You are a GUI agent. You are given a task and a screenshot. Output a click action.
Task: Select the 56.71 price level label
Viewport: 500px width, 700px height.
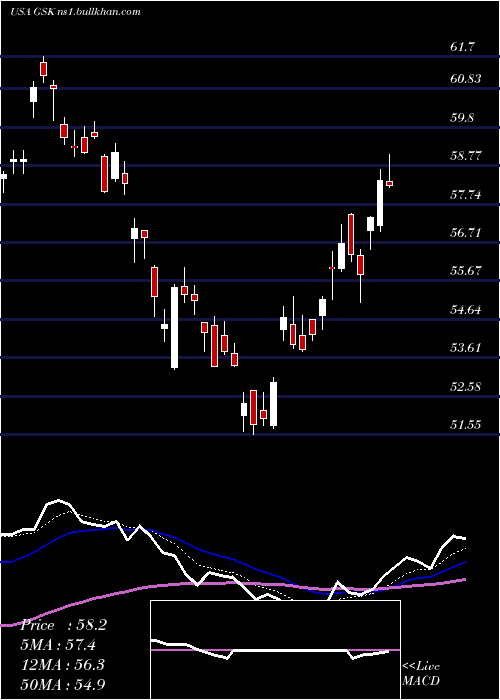point(466,233)
